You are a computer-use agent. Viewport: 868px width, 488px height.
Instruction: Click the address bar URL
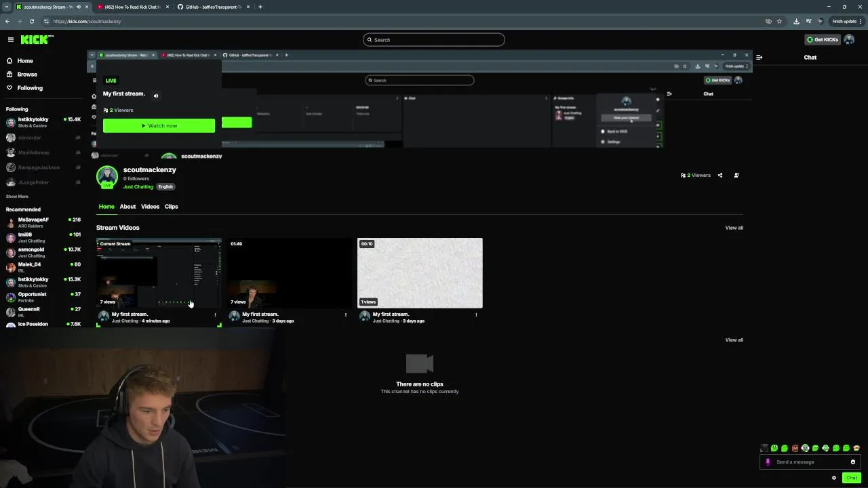[87, 21]
